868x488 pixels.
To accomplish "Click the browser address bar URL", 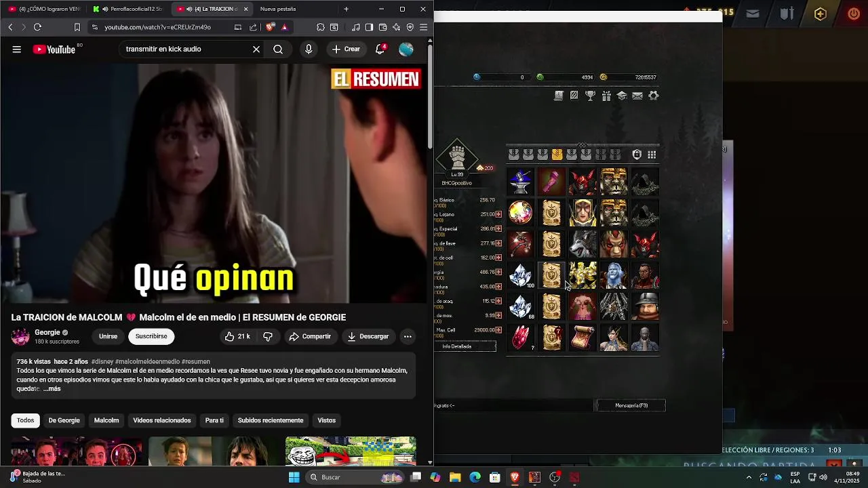I will pyautogui.click(x=158, y=27).
